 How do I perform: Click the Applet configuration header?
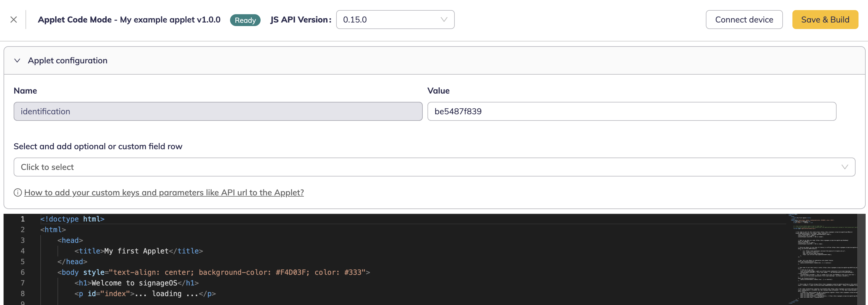pyautogui.click(x=67, y=61)
